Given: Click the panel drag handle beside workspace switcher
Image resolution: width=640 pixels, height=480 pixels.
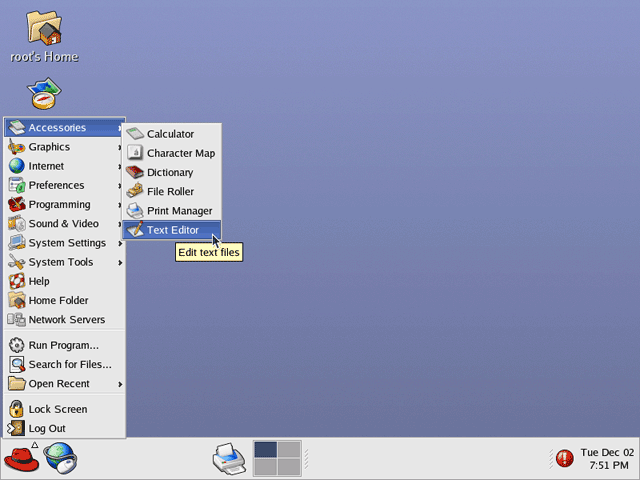Looking at the screenshot, I should [306, 458].
